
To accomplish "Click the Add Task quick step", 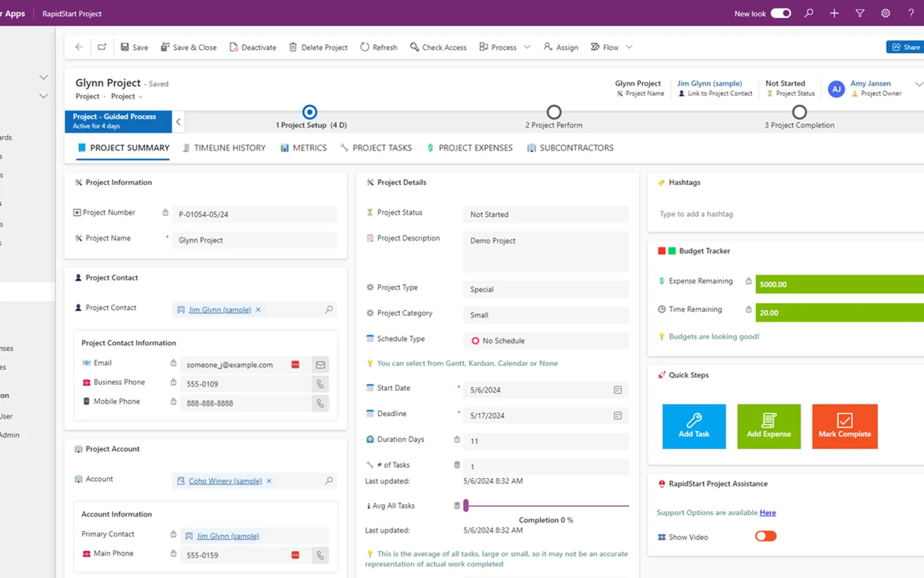I will [x=694, y=427].
